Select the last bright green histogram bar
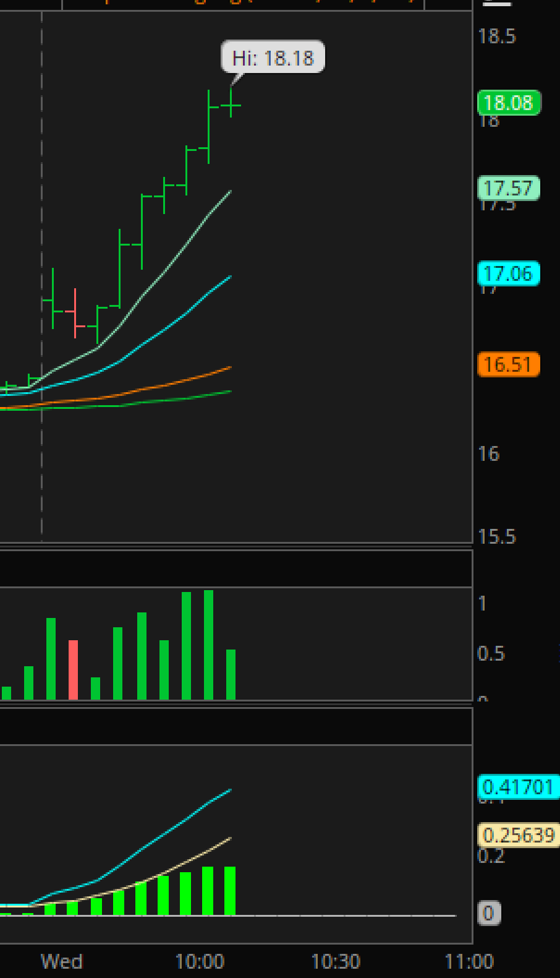The height and width of the screenshot is (978, 560). (230, 891)
